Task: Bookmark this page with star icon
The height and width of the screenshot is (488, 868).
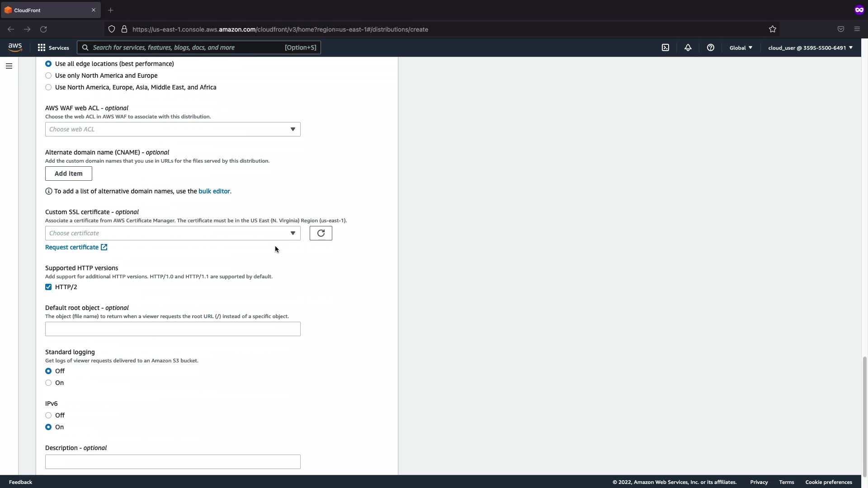Action: [772, 29]
